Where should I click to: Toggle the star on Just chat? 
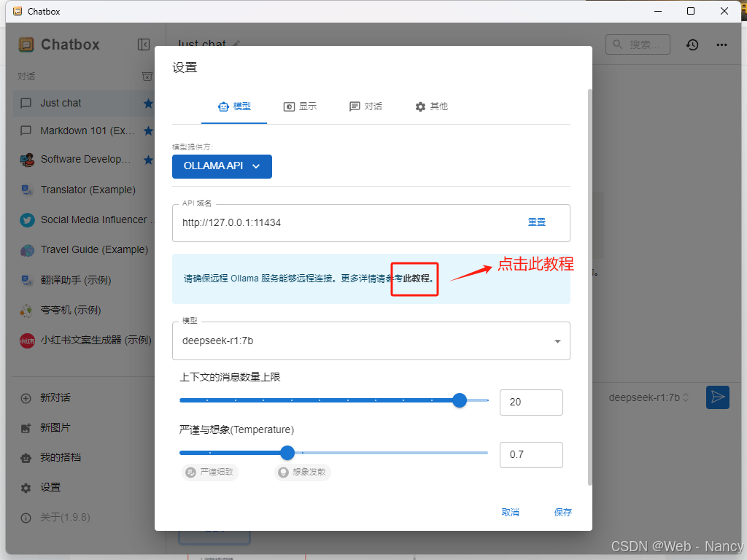[148, 104]
